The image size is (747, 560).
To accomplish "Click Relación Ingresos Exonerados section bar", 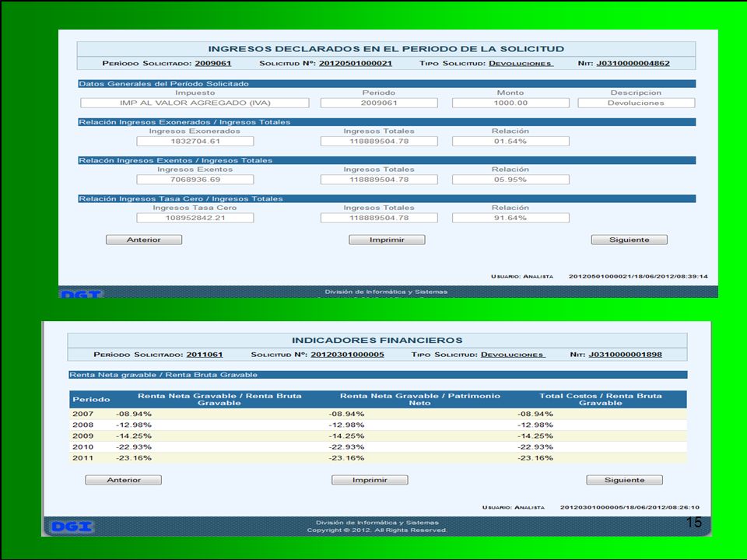I will click(387, 122).
